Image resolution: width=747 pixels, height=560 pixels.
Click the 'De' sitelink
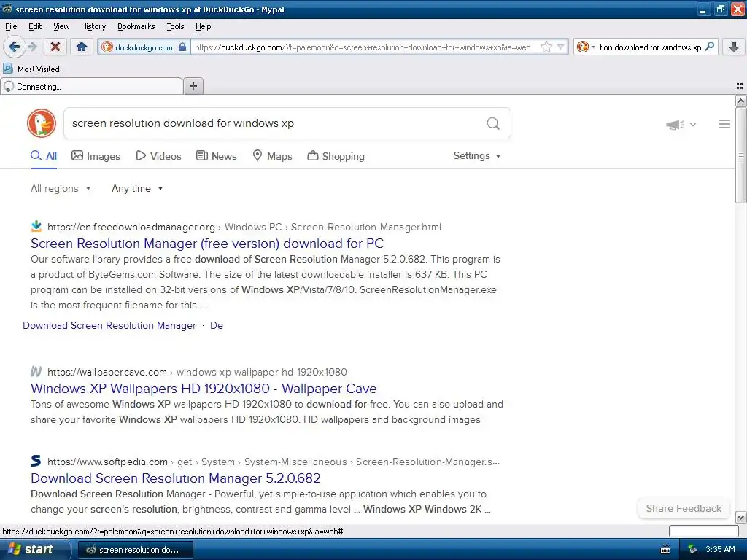pyautogui.click(x=216, y=325)
